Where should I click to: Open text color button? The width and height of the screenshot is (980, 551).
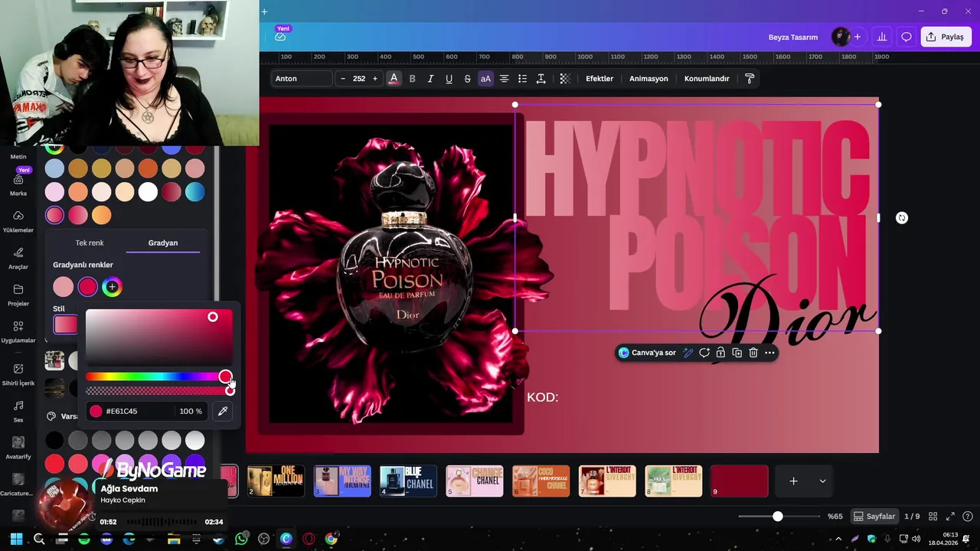click(394, 79)
